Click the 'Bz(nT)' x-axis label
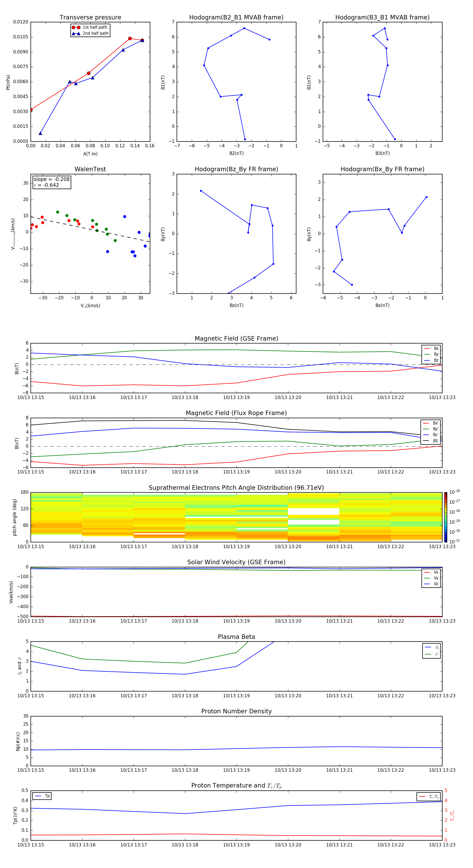473x868 pixels. (236, 306)
